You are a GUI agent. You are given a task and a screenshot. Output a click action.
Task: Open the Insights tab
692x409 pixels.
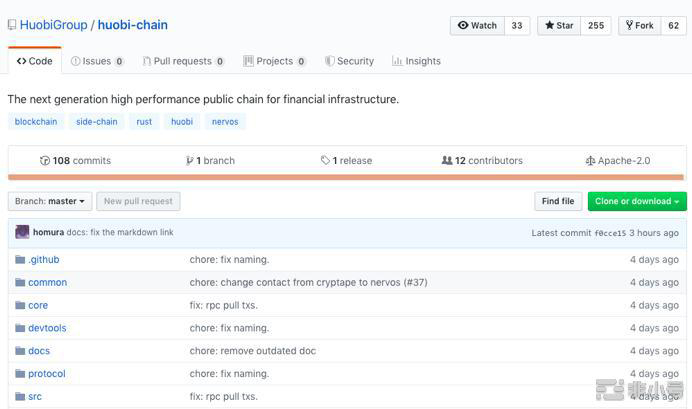tap(416, 61)
